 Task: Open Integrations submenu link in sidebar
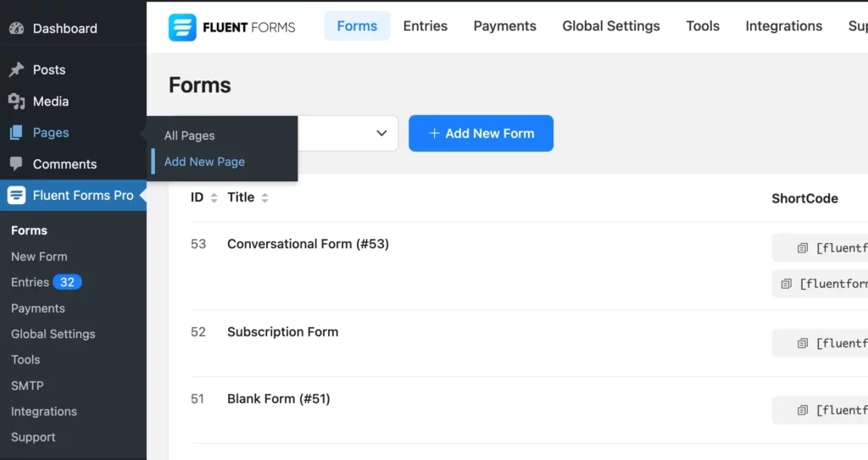point(44,411)
